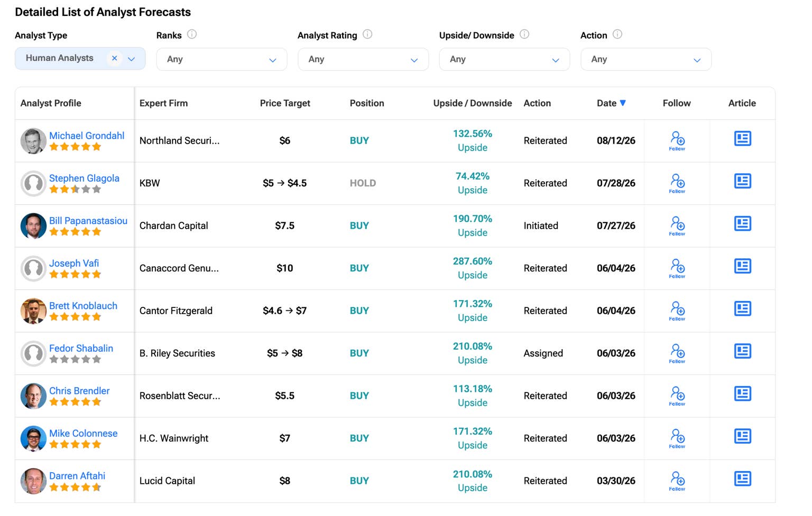The width and height of the screenshot is (812, 516).
Task: Open article icon for Mike Colonnese
Action: tap(742, 436)
